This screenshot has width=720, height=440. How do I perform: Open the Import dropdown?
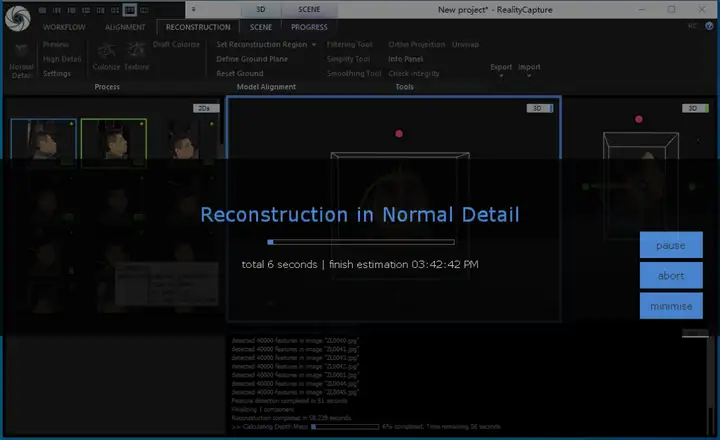(x=529, y=70)
